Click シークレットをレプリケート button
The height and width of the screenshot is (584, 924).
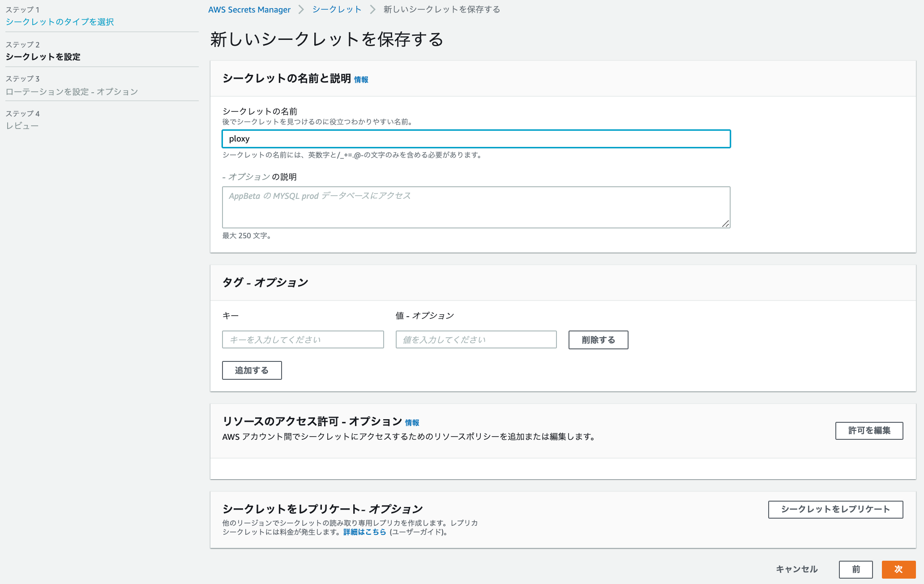(835, 509)
